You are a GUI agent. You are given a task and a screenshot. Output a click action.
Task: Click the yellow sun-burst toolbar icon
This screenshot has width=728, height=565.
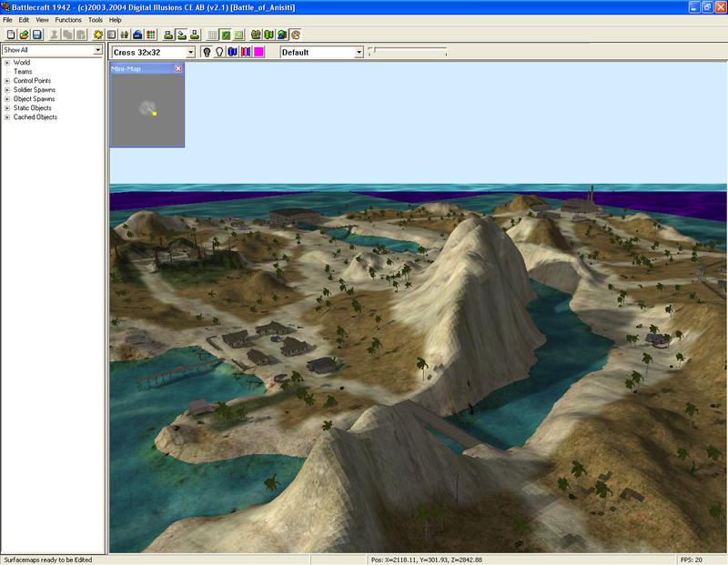98,35
